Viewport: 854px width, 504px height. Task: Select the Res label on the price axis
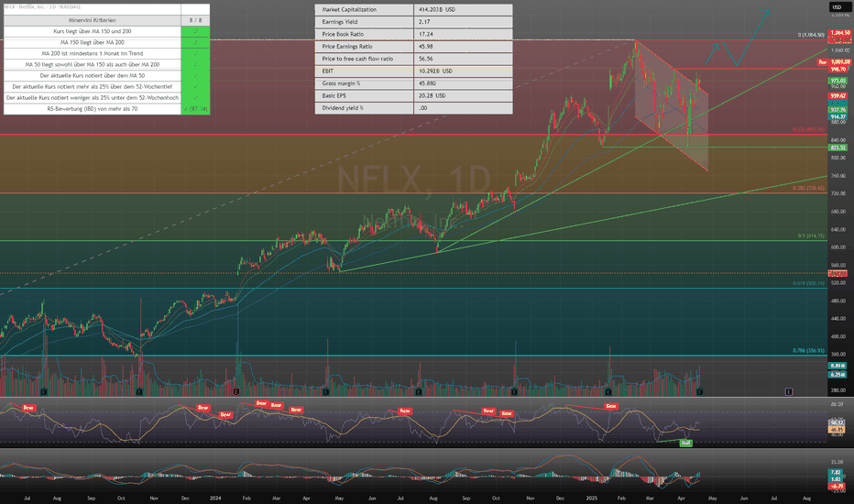coord(823,62)
